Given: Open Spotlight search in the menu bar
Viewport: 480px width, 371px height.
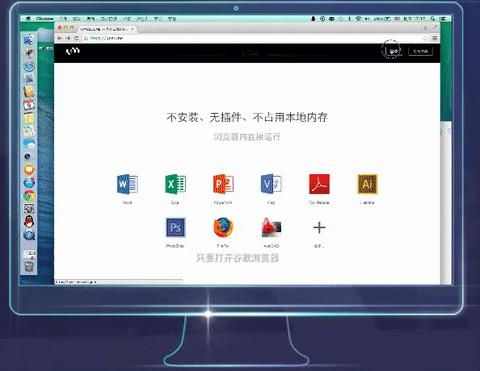Looking at the screenshot, I should (433, 19).
